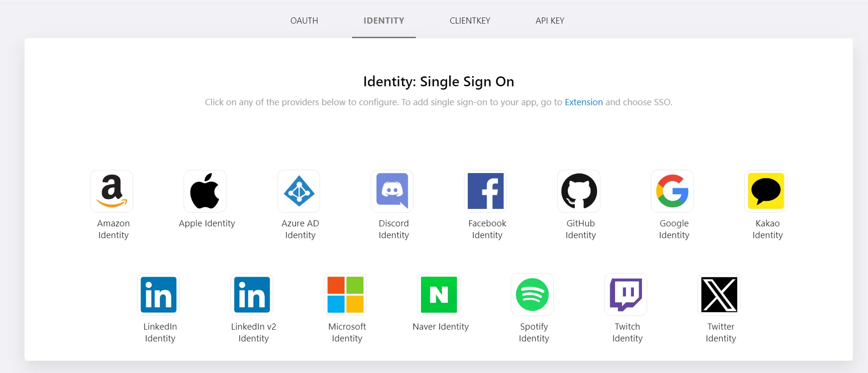Click the Discord logo icon
868x373 pixels.
click(x=392, y=191)
